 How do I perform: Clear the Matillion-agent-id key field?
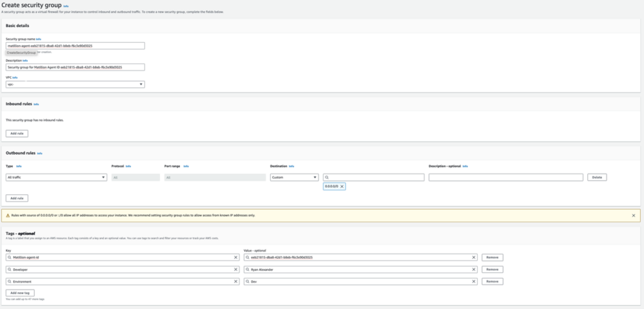click(x=236, y=257)
